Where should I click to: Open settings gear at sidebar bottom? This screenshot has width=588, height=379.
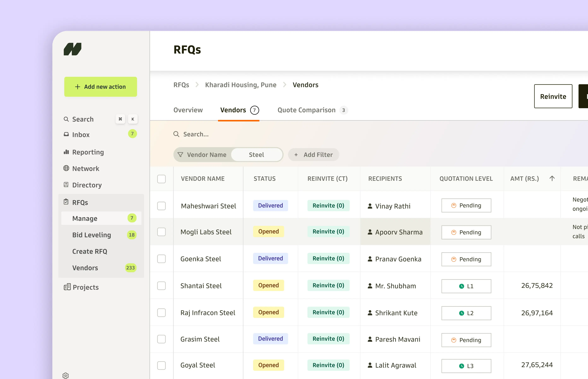tap(66, 375)
